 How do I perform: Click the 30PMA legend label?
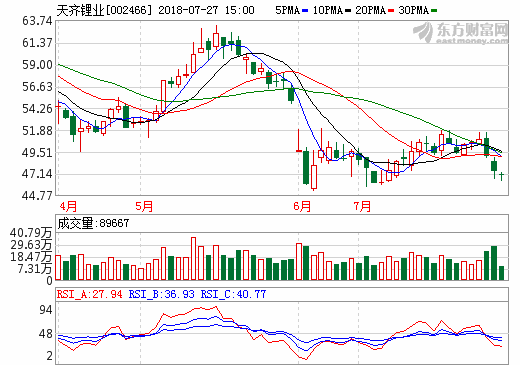[x=413, y=10]
